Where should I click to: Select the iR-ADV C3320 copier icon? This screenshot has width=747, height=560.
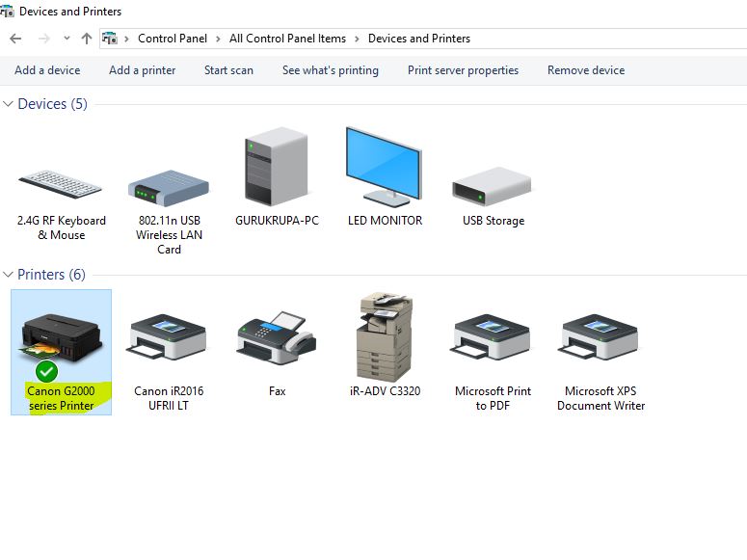(x=385, y=337)
